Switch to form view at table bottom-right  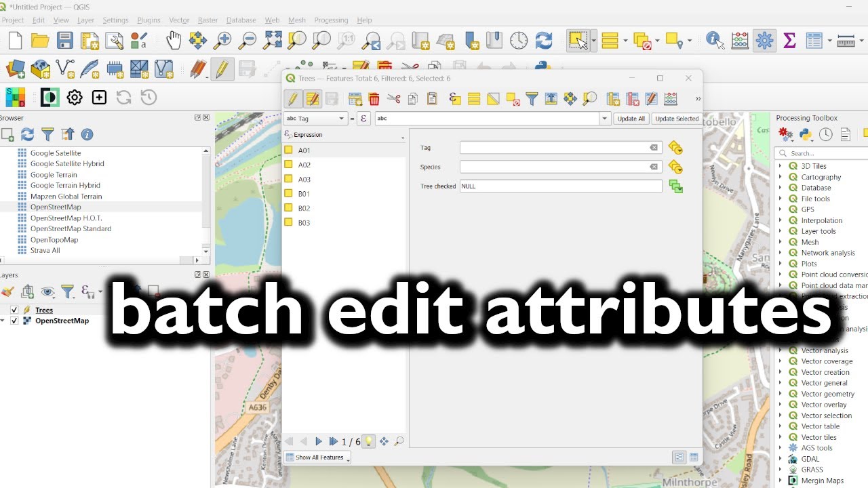679,457
